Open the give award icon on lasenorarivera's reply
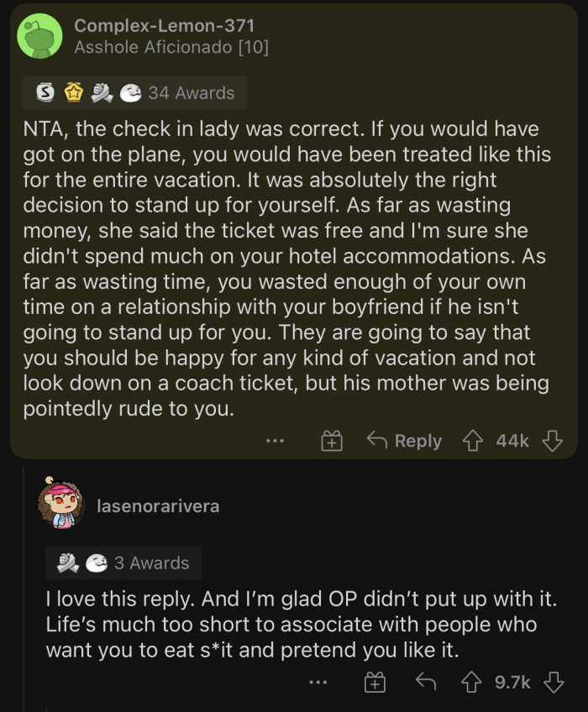The width and height of the screenshot is (588, 712). [375, 682]
